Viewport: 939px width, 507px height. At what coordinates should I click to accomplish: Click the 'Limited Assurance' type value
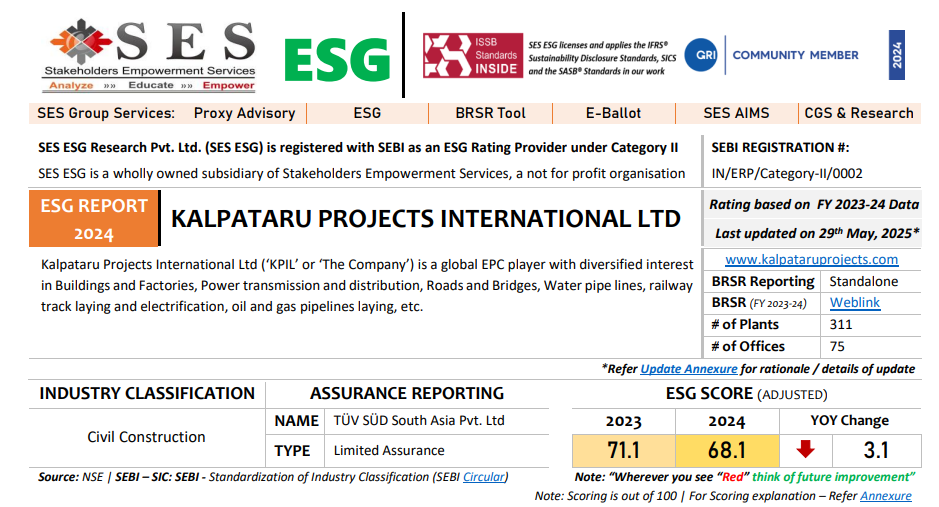coord(389,450)
